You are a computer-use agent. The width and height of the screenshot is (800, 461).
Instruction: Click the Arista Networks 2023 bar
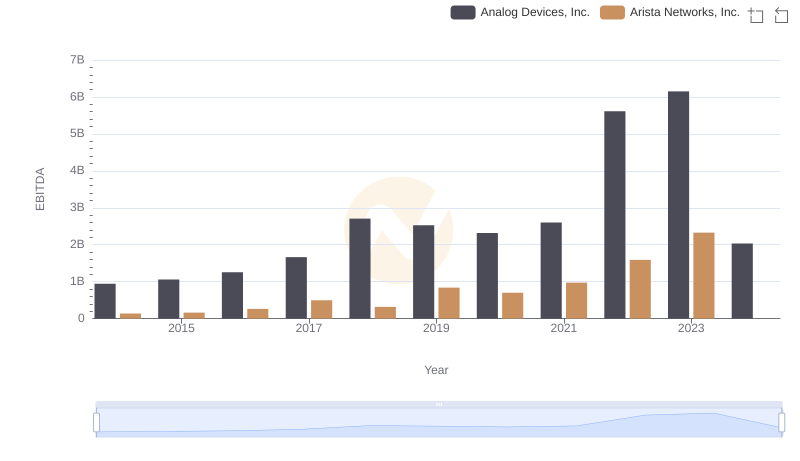click(704, 275)
